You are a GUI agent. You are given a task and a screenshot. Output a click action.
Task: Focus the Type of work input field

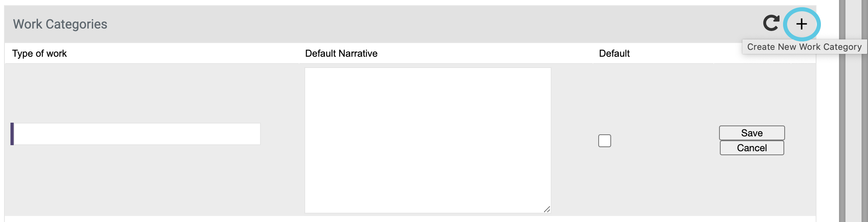(x=137, y=134)
